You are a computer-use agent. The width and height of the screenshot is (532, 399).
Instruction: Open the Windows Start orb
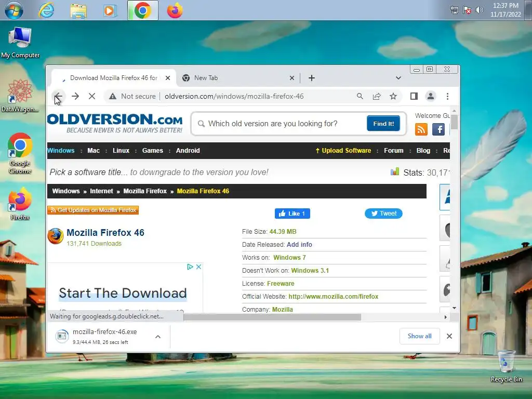14,10
